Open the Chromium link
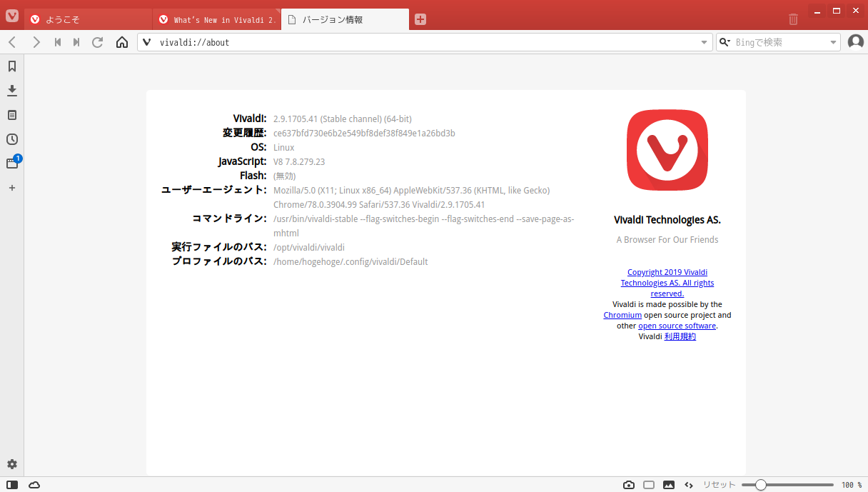Image resolution: width=868 pixels, height=492 pixels. (622, 315)
